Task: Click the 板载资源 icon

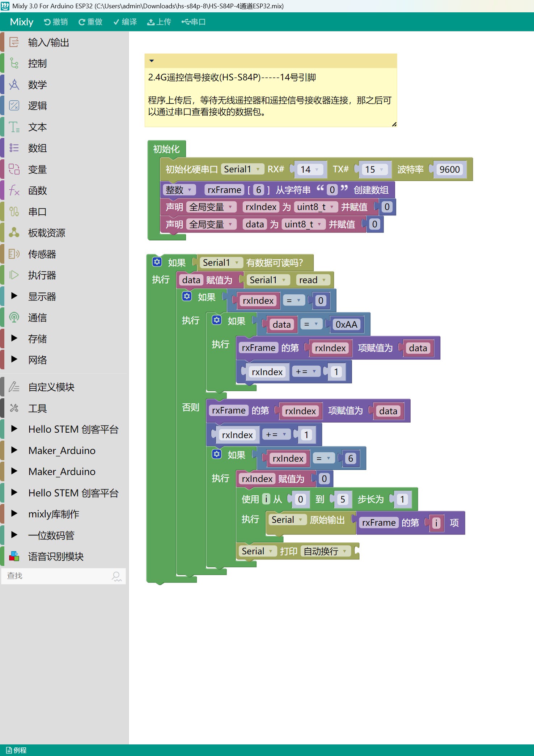Action: coord(14,233)
